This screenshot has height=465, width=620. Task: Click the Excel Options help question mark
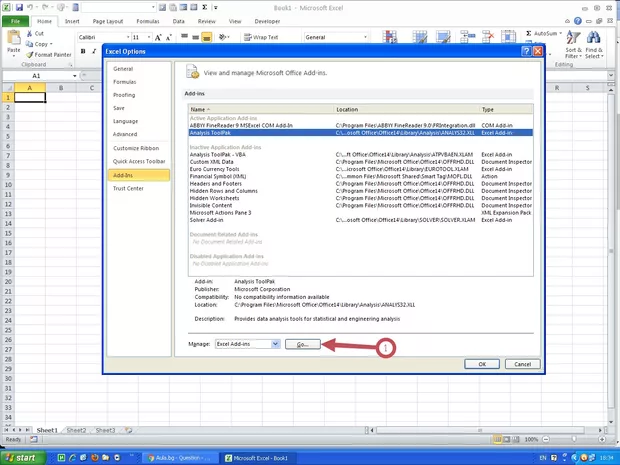[526, 50]
